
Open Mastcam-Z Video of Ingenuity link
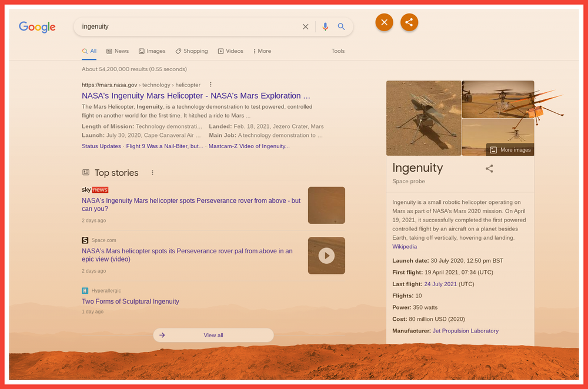pyautogui.click(x=249, y=146)
